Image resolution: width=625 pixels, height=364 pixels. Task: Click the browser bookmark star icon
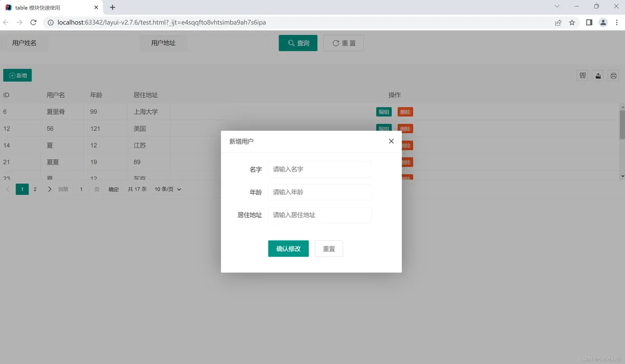[x=572, y=22]
